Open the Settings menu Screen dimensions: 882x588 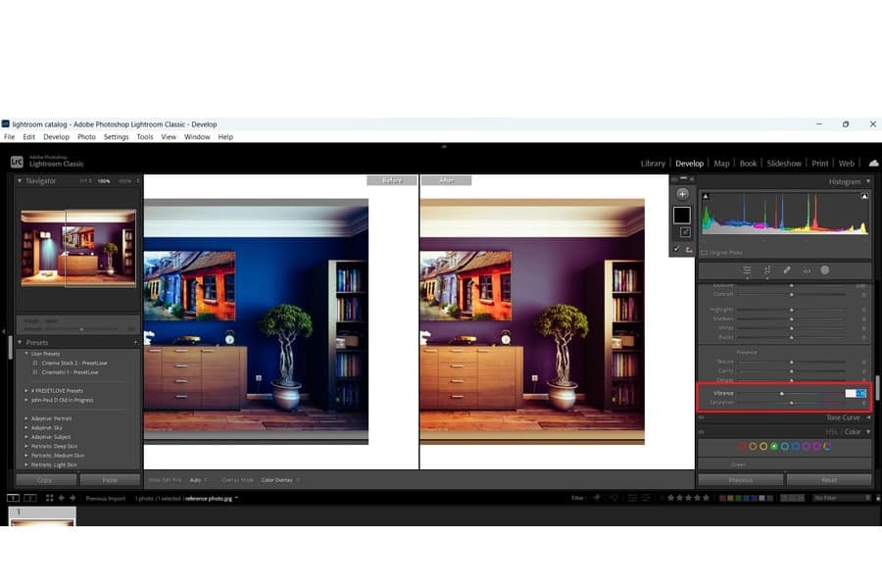[117, 137]
